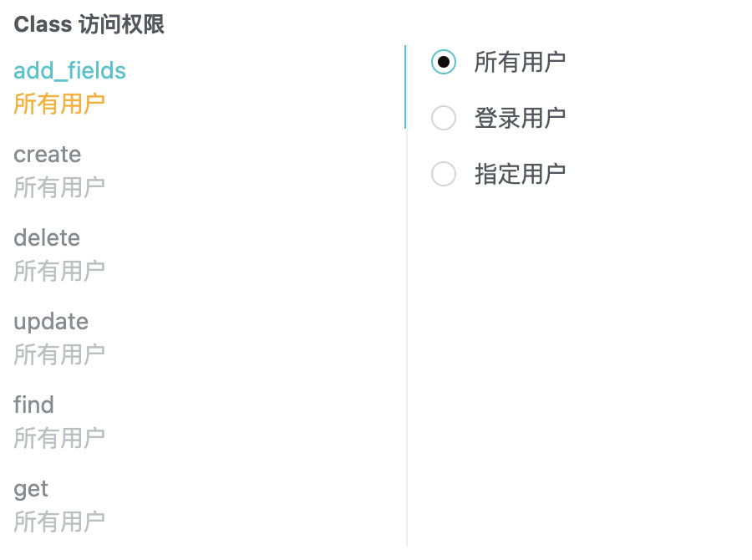Image resolution: width=752 pixels, height=560 pixels.
Task: Open the get permission settings
Action: [x=30, y=489]
